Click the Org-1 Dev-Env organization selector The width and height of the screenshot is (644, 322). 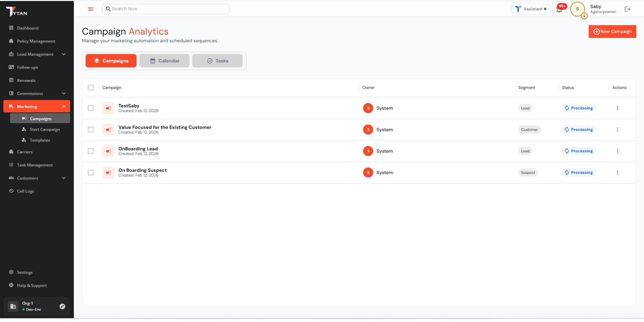[37, 306]
